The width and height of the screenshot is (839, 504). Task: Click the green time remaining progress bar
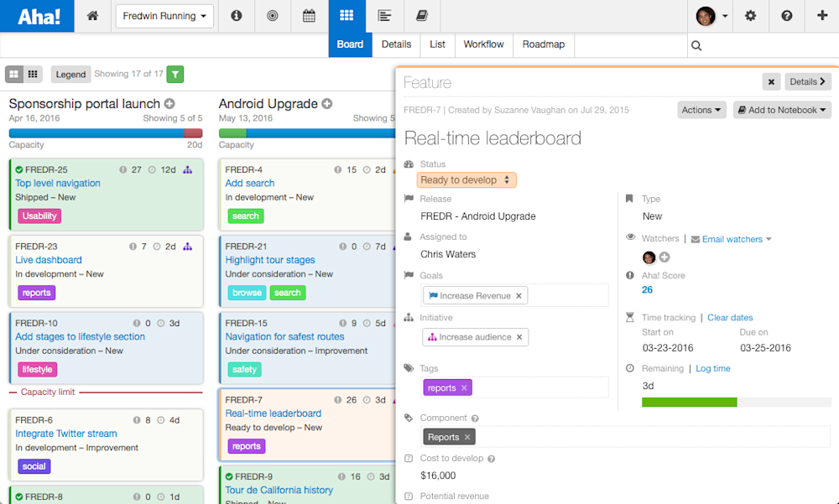tap(689, 403)
